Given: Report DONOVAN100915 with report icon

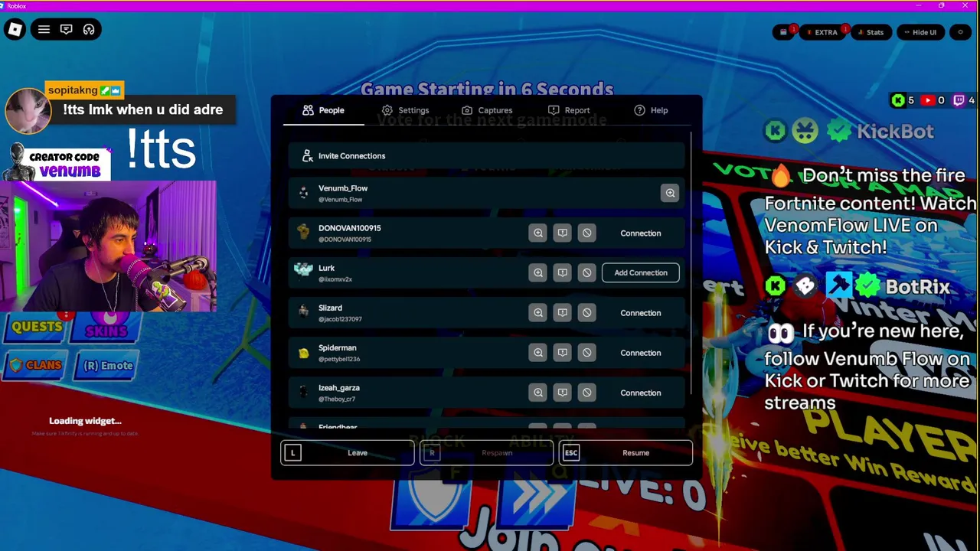Looking at the screenshot, I should (563, 233).
